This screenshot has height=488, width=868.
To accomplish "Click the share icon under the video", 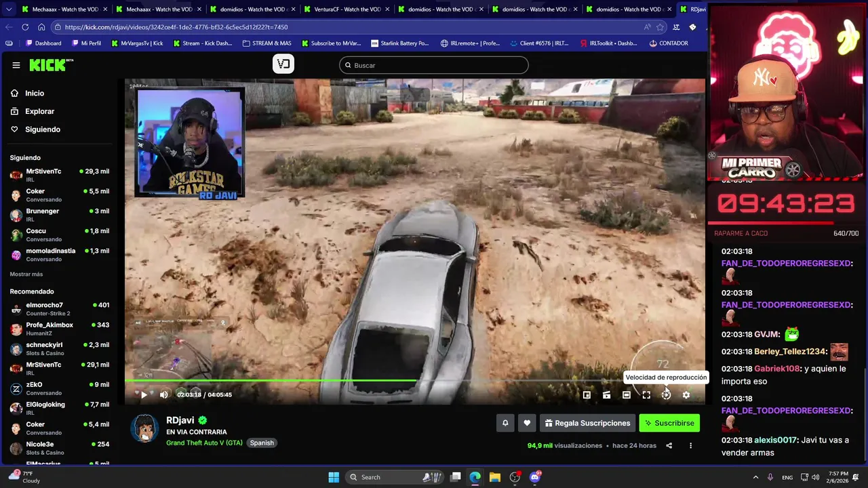I will tap(669, 445).
